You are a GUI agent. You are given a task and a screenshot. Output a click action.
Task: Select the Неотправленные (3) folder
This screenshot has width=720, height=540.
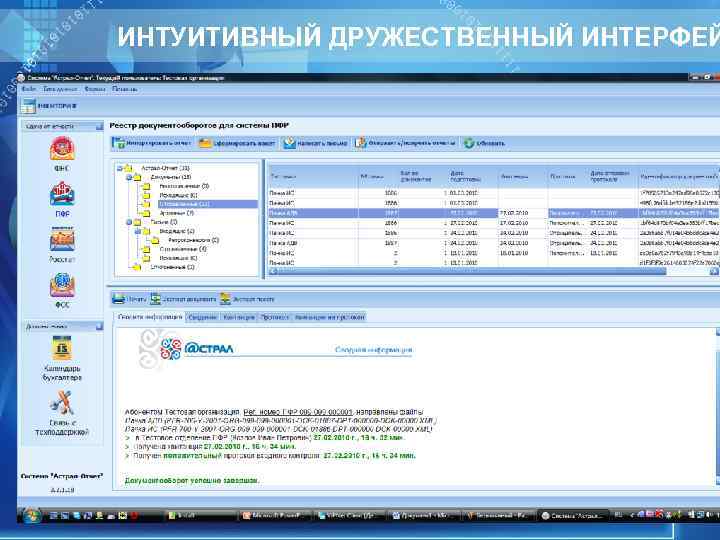[184, 186]
